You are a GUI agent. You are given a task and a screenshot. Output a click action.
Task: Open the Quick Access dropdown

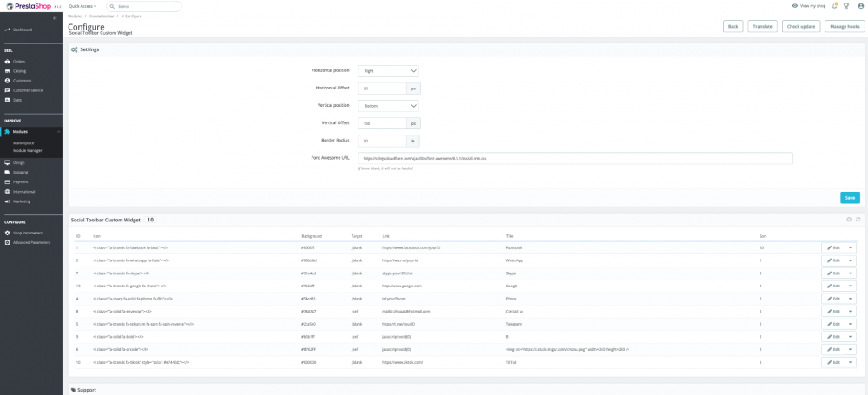(82, 6)
